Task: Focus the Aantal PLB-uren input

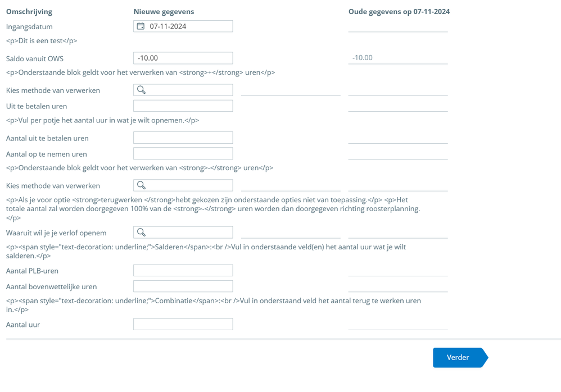Action: click(x=183, y=271)
